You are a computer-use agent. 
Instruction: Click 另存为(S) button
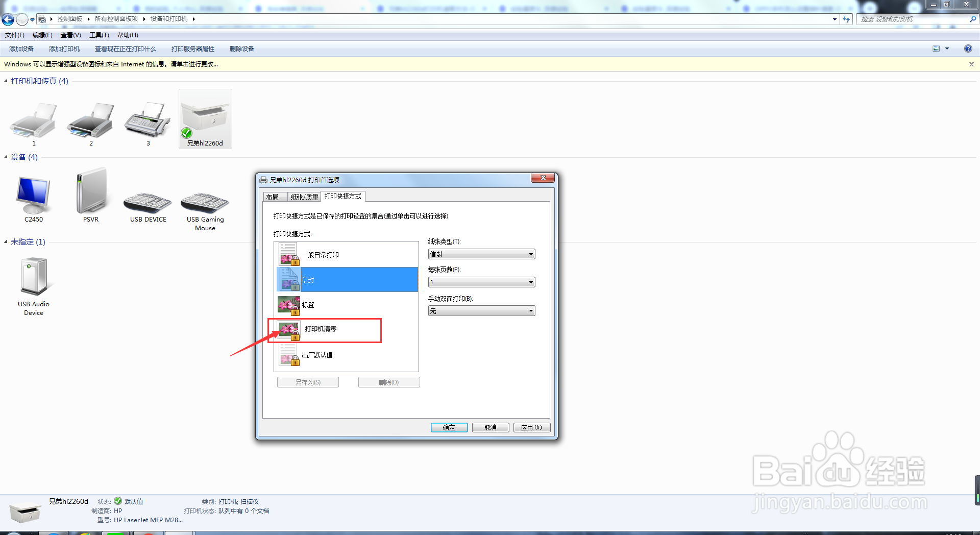click(x=308, y=382)
